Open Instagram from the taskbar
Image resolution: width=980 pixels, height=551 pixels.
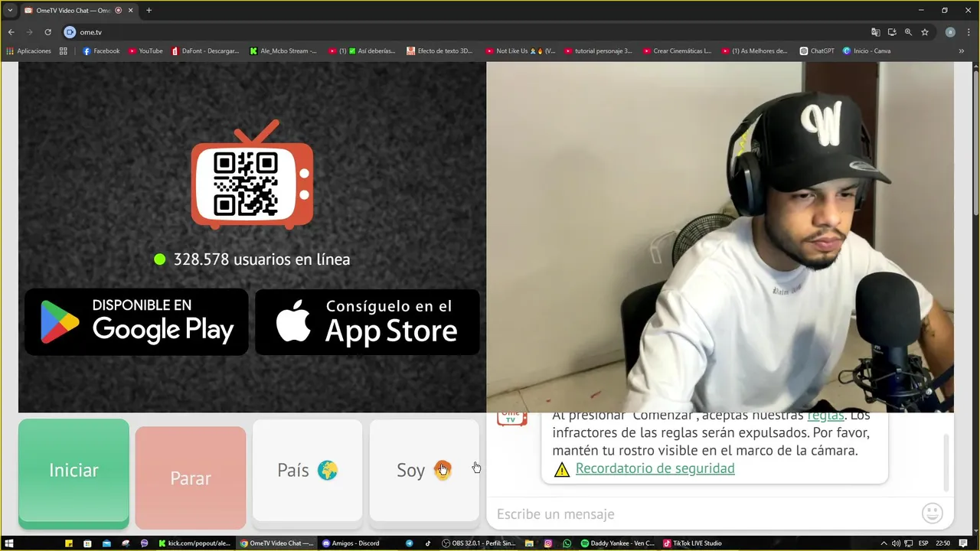(x=548, y=543)
